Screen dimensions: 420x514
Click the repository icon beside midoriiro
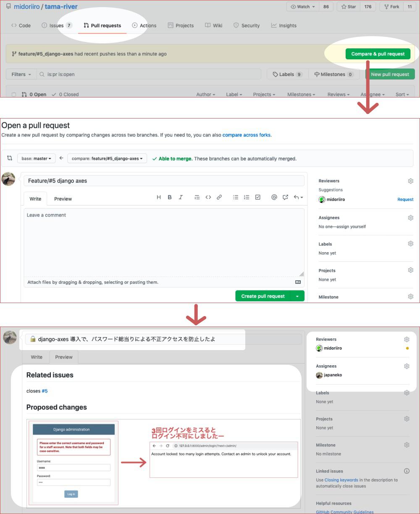click(x=8, y=7)
